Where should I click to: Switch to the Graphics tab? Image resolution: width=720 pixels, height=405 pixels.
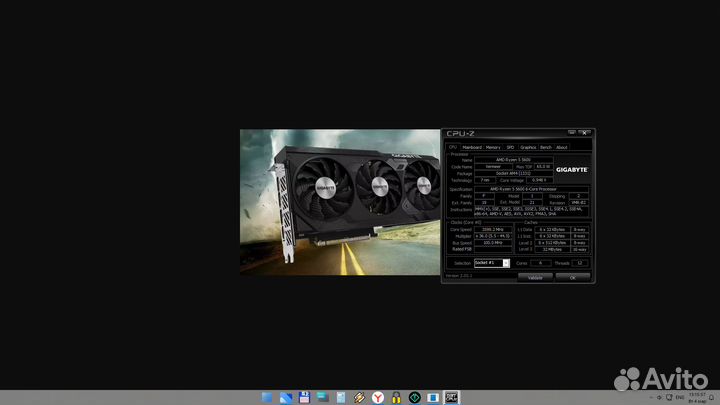pyautogui.click(x=528, y=147)
